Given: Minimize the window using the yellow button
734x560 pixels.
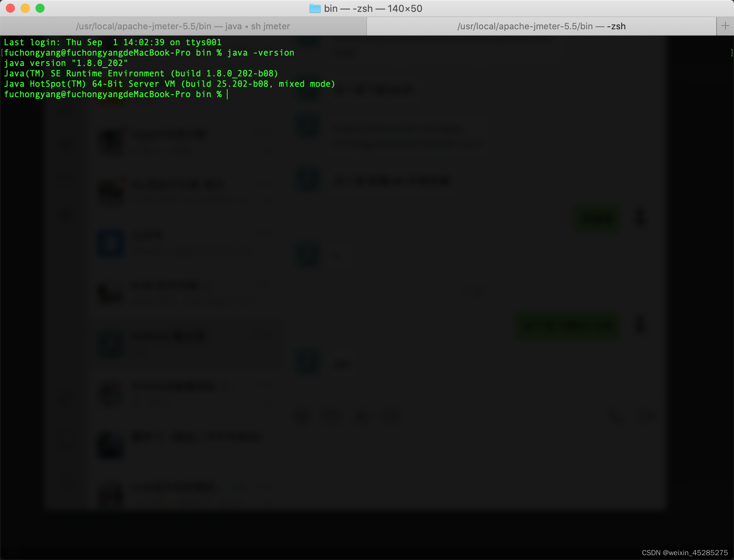Looking at the screenshot, I should (x=25, y=8).
